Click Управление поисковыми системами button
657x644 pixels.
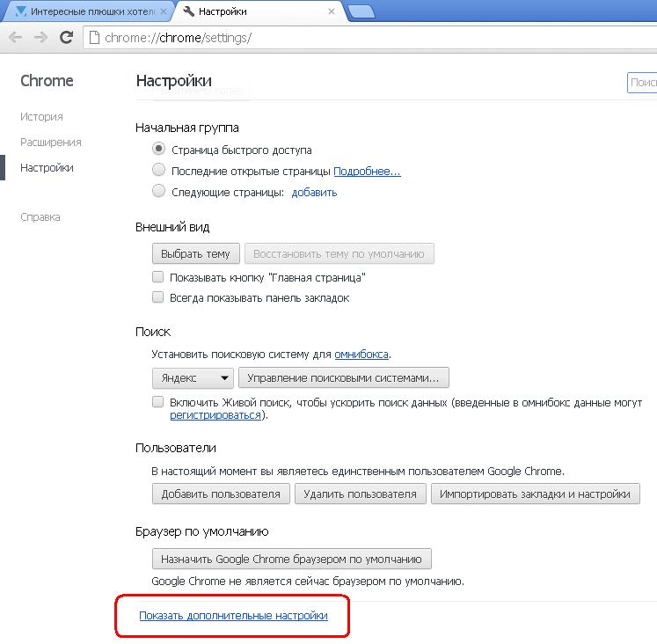coord(344,377)
